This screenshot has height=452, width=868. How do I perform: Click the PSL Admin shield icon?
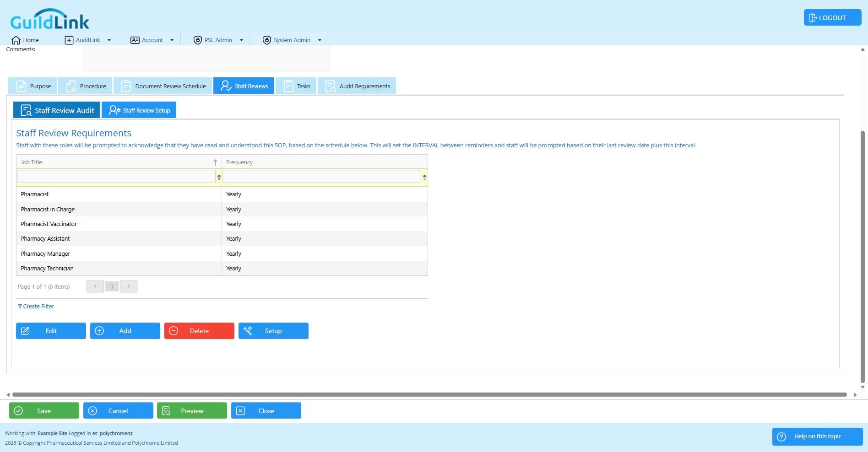198,40
